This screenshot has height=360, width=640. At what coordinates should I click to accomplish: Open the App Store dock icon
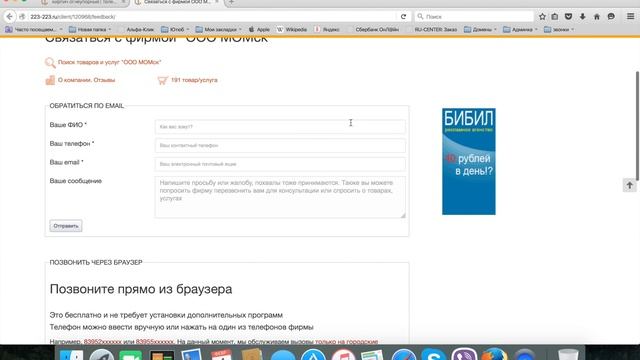(313, 354)
